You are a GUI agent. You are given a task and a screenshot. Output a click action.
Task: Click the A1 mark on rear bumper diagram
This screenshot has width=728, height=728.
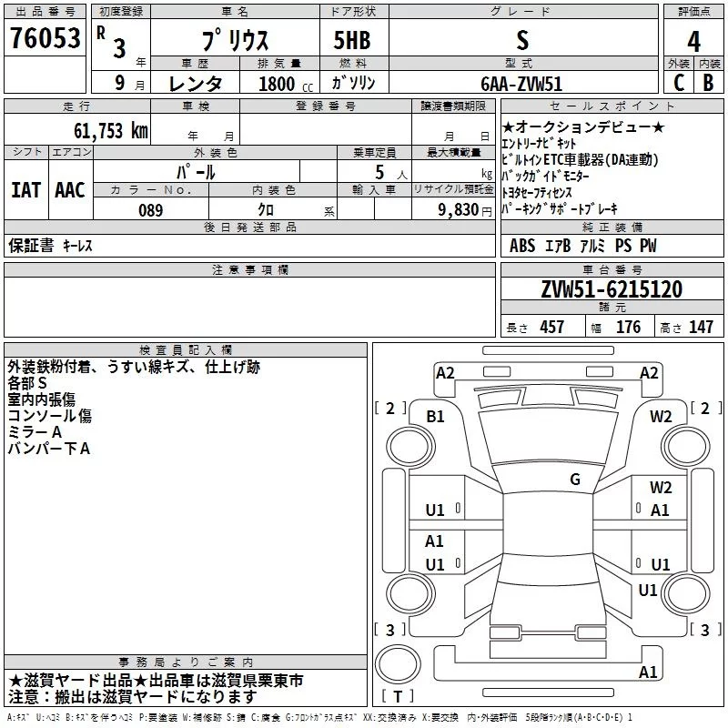point(648,672)
